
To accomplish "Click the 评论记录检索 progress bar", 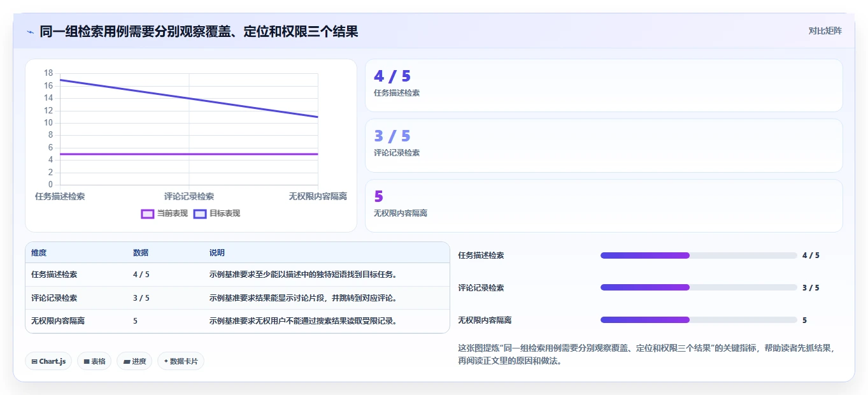I will [x=699, y=287].
